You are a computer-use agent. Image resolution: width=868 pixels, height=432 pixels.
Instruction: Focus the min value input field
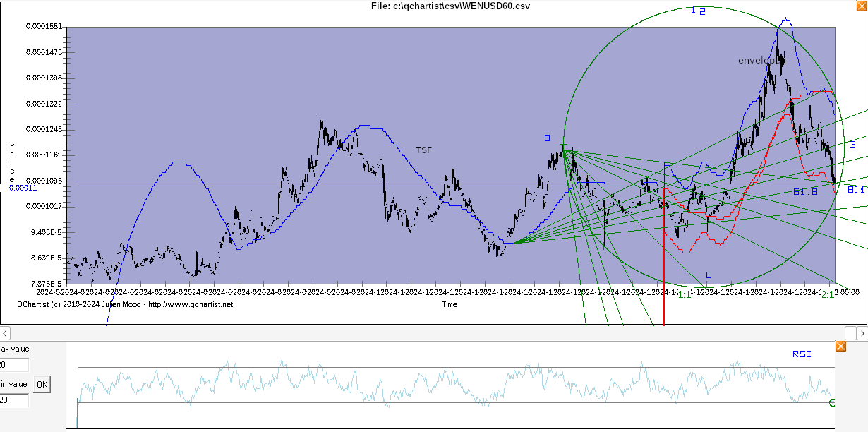point(14,400)
